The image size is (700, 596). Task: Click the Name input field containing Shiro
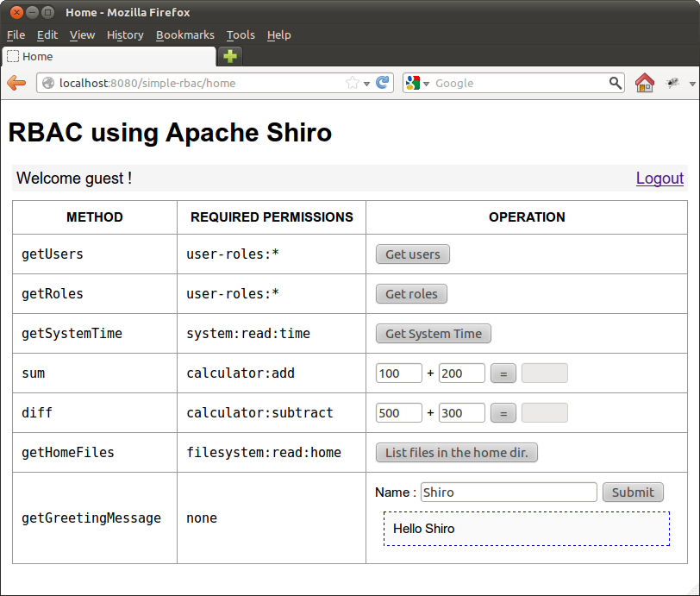pos(509,492)
